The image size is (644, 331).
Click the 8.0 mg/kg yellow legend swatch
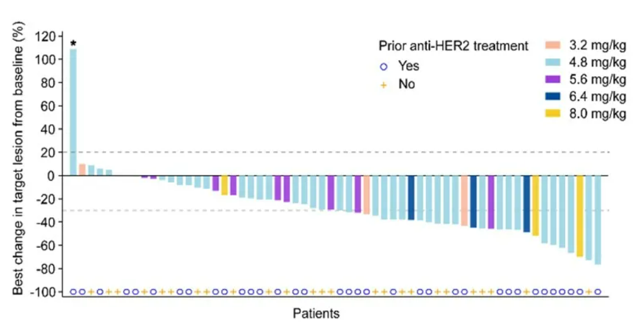coord(553,114)
